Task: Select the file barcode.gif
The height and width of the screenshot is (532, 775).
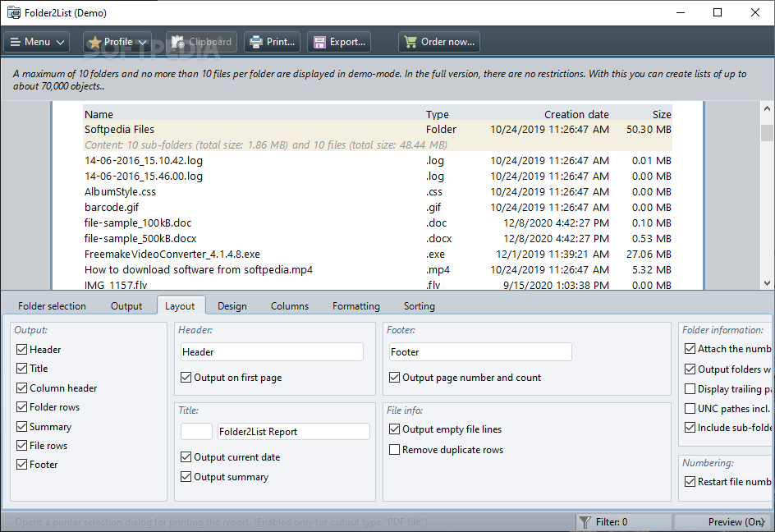Action: click(378, 207)
